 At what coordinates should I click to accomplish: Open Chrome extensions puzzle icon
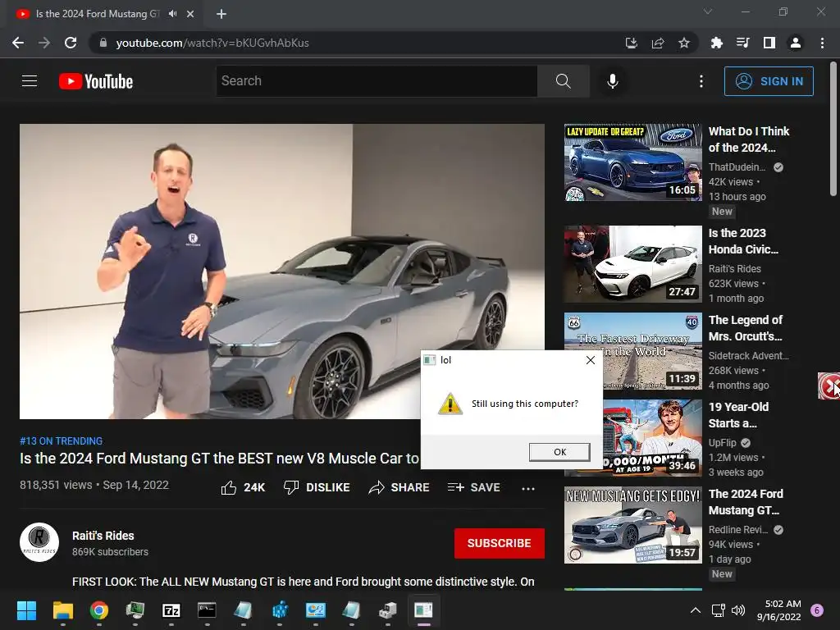(x=717, y=43)
